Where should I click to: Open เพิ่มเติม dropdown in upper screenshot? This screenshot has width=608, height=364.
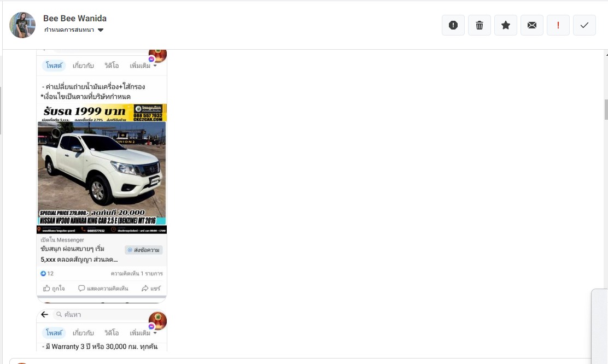(143, 66)
